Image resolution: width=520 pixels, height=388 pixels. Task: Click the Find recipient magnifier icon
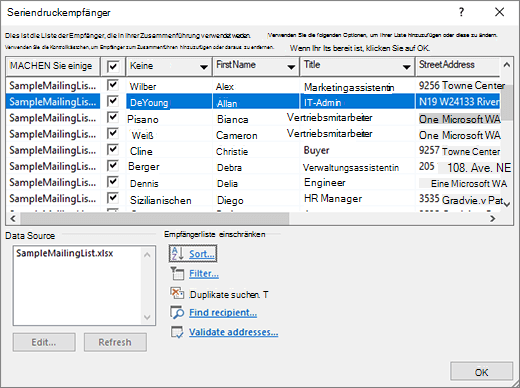(x=177, y=312)
